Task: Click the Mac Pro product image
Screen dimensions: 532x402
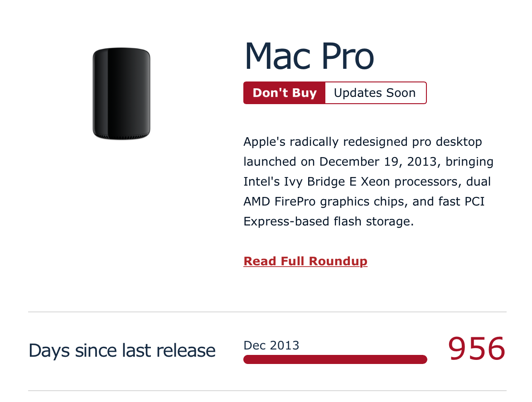Action: [x=121, y=94]
